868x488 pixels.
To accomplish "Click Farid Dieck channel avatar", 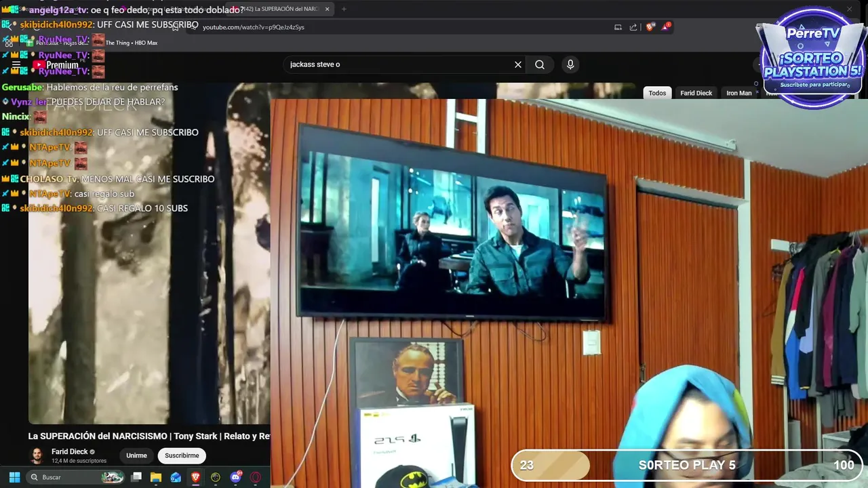I will pyautogui.click(x=37, y=455).
